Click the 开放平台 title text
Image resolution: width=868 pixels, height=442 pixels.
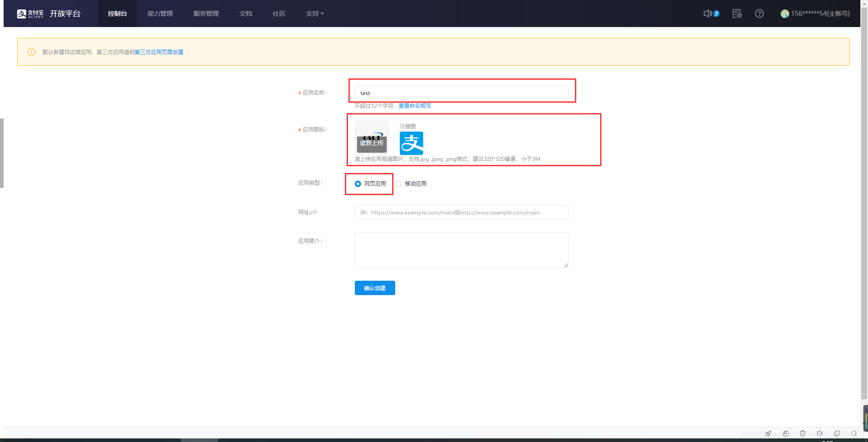point(65,14)
